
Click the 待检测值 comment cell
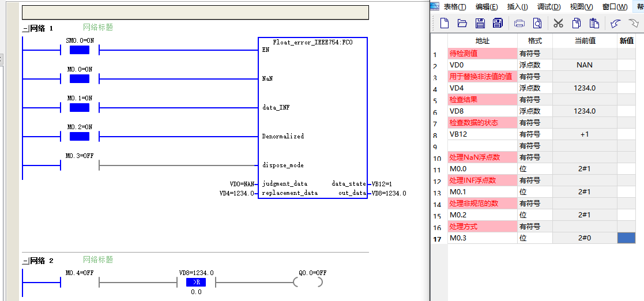(483, 54)
